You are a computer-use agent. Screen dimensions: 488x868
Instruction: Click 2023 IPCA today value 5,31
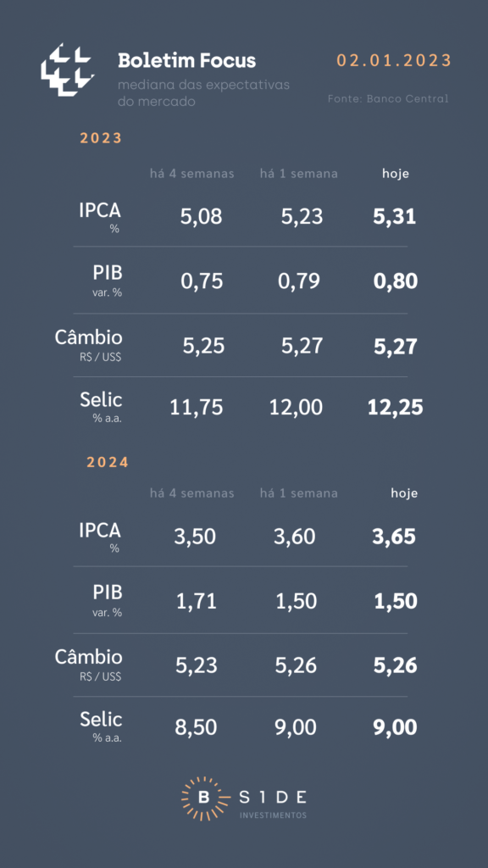point(395,216)
